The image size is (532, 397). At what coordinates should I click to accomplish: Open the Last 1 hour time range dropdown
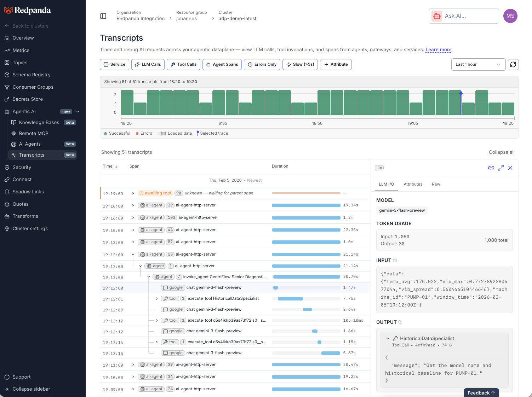pos(478,64)
